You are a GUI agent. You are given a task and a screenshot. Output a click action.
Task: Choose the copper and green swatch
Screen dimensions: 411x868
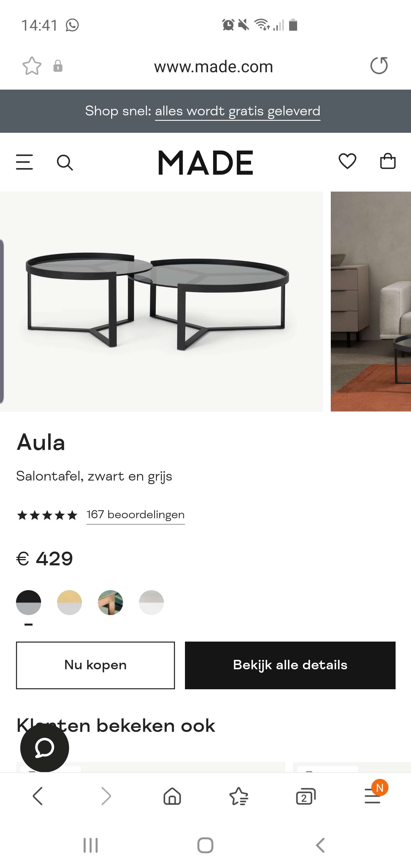pos(110,602)
